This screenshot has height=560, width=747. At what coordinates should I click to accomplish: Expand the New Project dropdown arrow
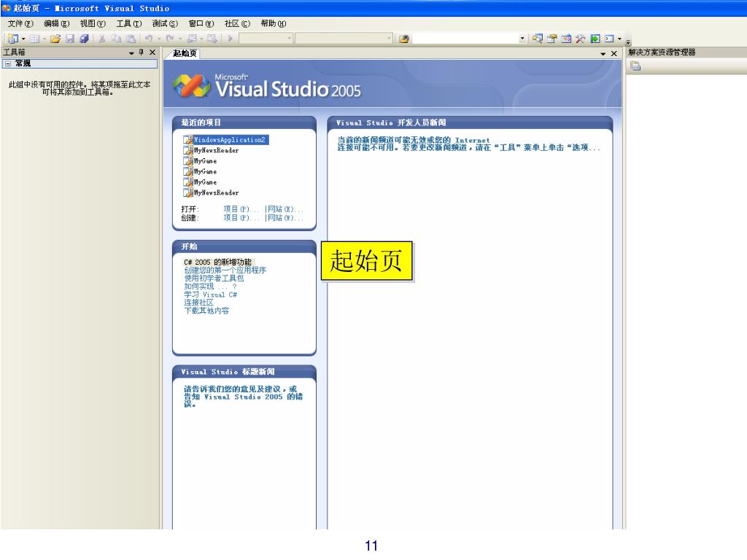pyautogui.click(x=23, y=39)
